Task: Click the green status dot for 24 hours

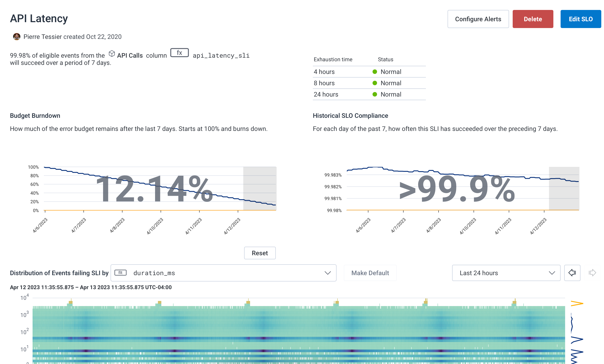Action: click(x=375, y=94)
